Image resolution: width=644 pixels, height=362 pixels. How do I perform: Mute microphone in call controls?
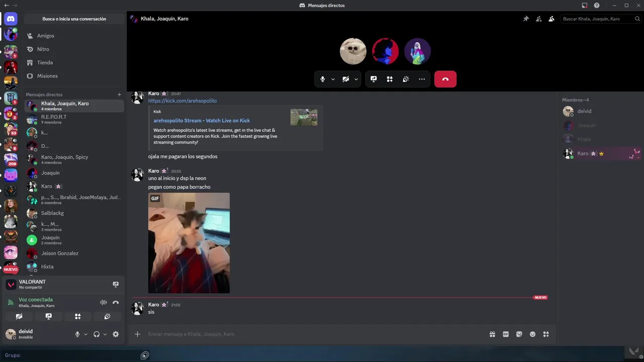[323, 79]
